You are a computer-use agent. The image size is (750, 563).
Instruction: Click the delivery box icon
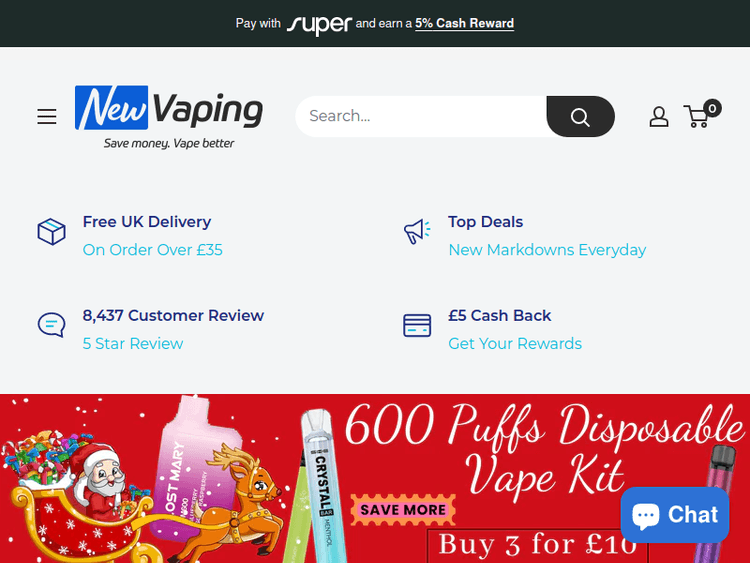pos(52,232)
